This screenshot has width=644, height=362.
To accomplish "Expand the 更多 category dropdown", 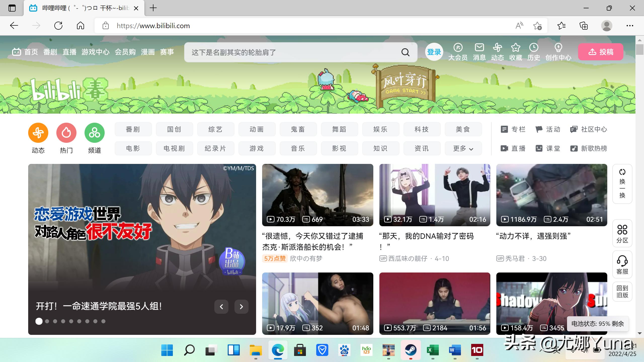I will click(x=463, y=149).
